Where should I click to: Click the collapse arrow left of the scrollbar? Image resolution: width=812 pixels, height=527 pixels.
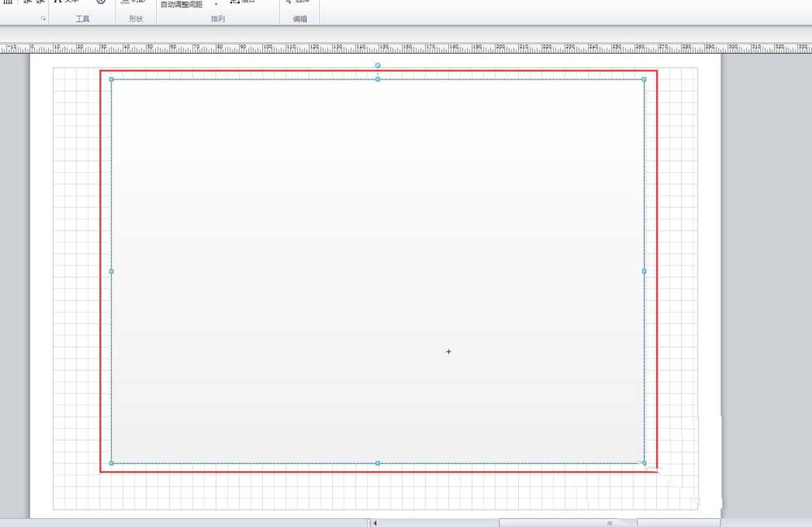[374, 522]
